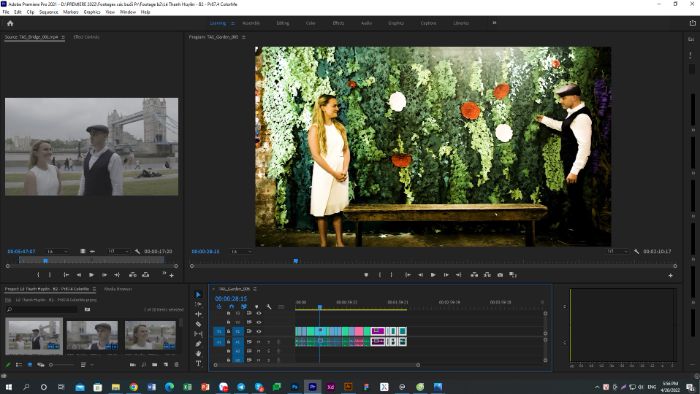The height and width of the screenshot is (394, 700).
Task: Play the Program monitor sequence
Action: (433, 275)
